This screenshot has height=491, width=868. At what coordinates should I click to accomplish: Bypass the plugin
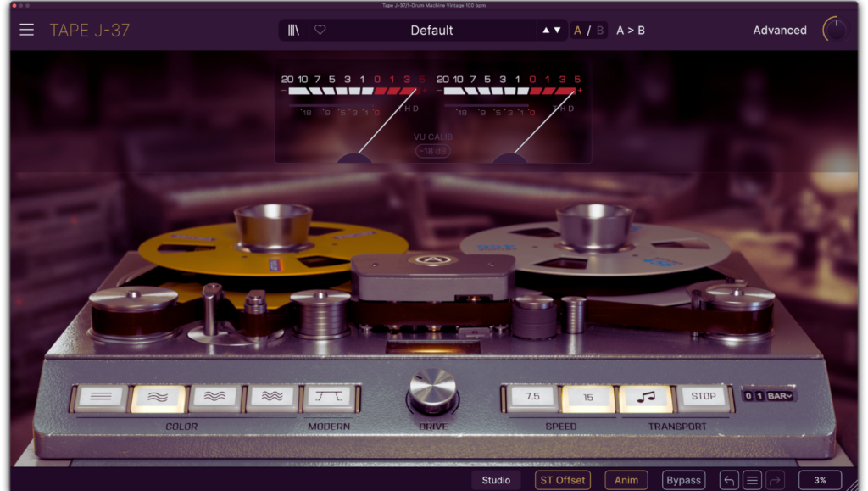[x=684, y=480]
